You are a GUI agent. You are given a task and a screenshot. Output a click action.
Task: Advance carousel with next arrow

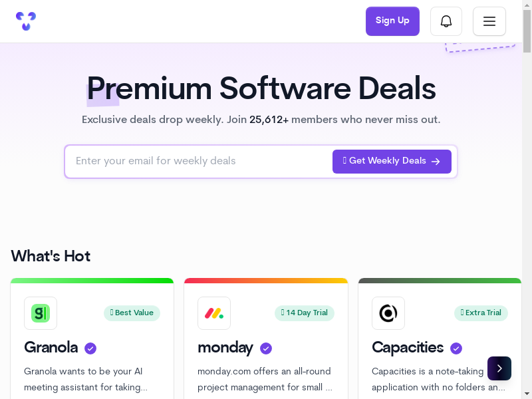click(499, 368)
